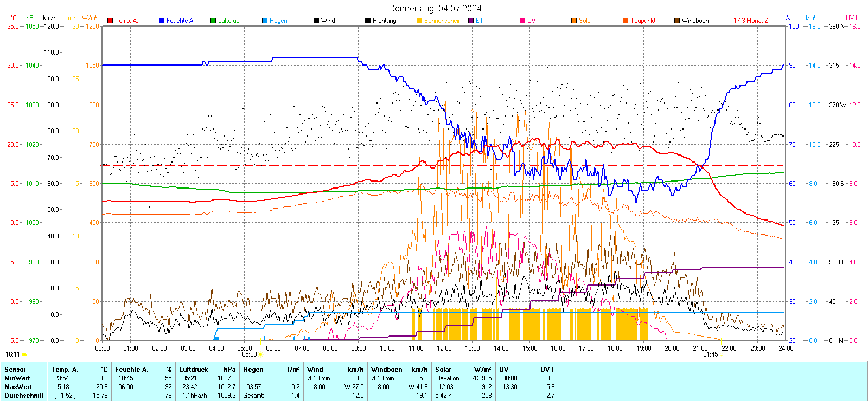Select the green Luftdruck legend marker
Image resolution: width=868 pixels, height=401 pixels.
pyautogui.click(x=213, y=21)
